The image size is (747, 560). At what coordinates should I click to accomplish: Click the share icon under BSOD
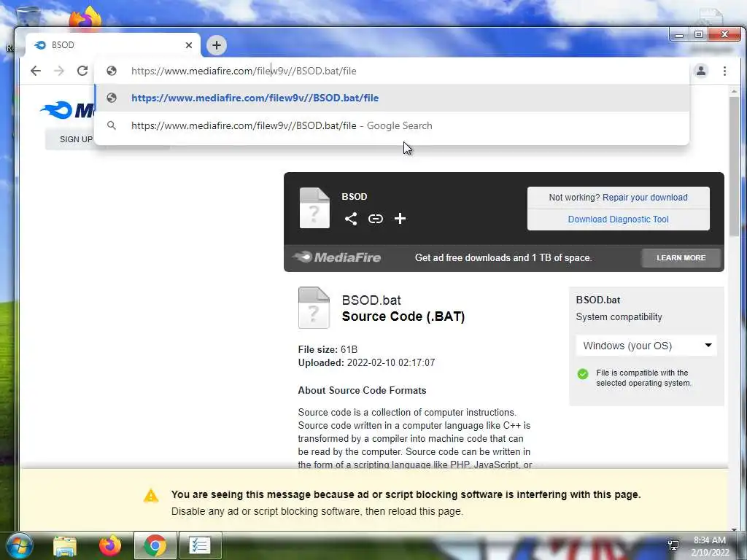[x=351, y=219]
